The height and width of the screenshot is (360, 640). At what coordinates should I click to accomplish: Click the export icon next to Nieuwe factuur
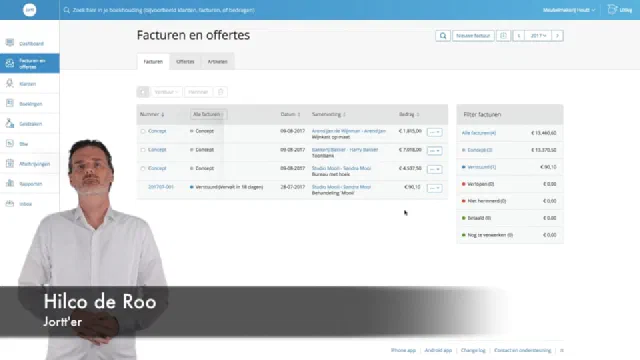(x=503, y=36)
